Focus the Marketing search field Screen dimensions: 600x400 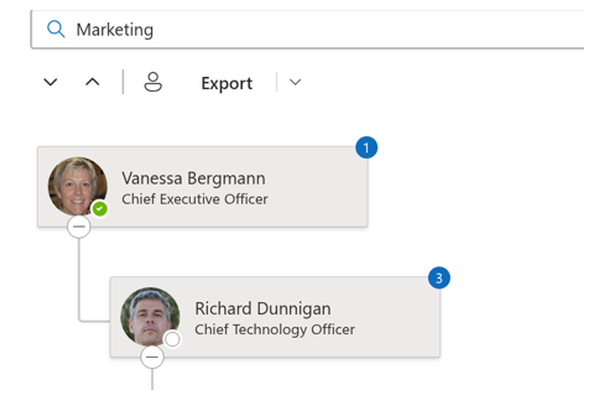coord(307,29)
